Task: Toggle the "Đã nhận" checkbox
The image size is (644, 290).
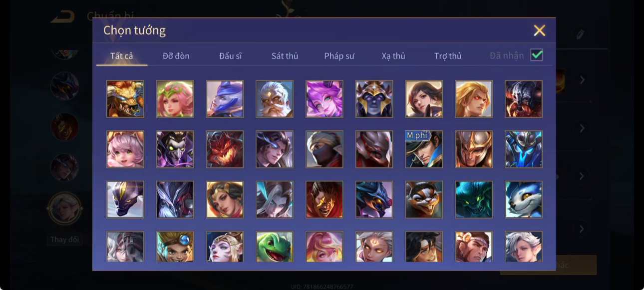Action: (537, 55)
